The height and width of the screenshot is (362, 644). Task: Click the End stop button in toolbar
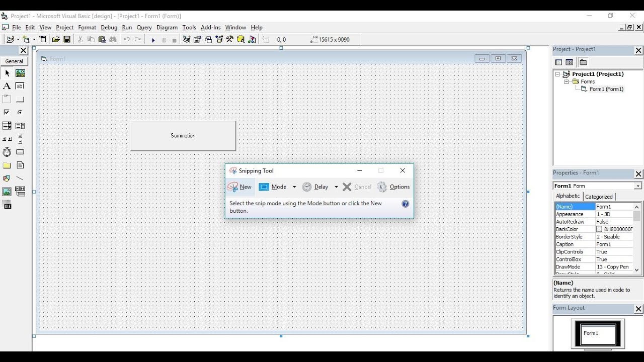coord(174,40)
